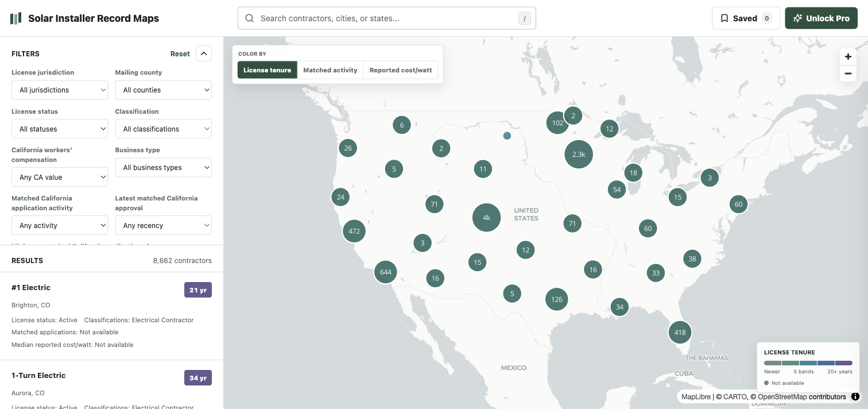Click the 102 cluster marker
The width and height of the screenshot is (868, 409).
[557, 123]
